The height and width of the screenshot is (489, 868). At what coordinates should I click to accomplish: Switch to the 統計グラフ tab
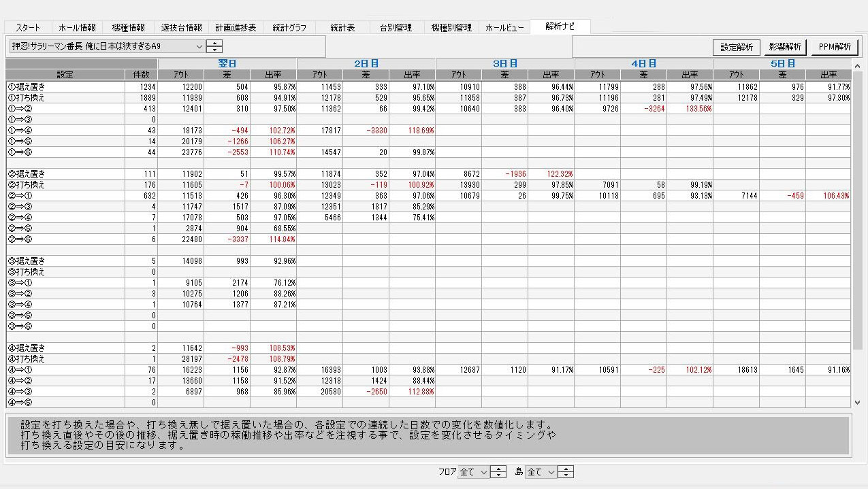pyautogui.click(x=289, y=28)
